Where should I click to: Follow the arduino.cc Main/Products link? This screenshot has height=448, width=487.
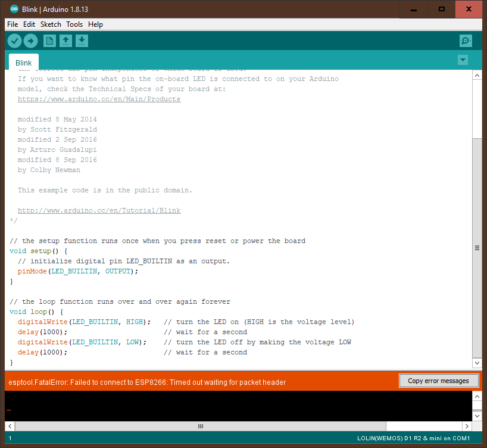(x=99, y=99)
